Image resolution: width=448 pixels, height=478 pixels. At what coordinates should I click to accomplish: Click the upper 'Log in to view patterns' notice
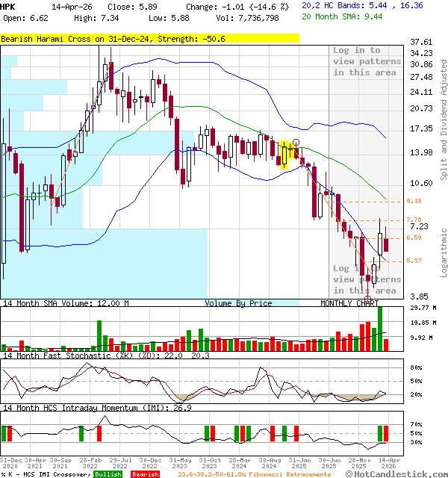(364, 61)
